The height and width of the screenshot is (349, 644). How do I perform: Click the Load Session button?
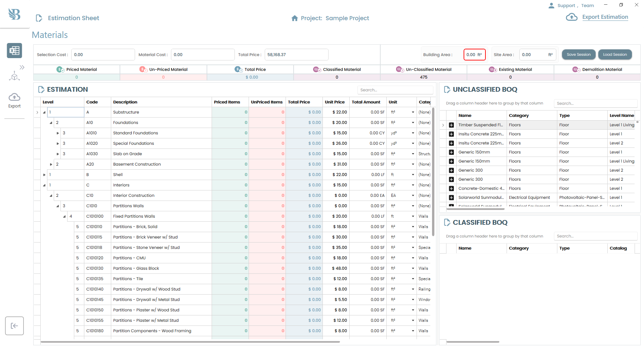(x=615, y=54)
